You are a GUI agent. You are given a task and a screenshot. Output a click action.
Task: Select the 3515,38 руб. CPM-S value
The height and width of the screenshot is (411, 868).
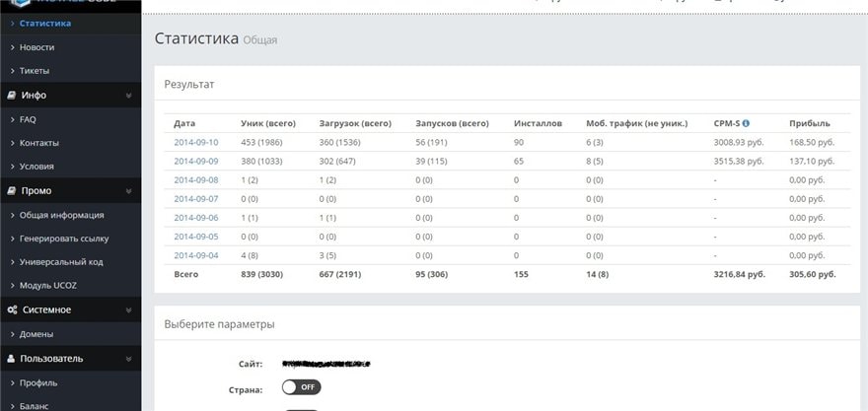click(739, 161)
